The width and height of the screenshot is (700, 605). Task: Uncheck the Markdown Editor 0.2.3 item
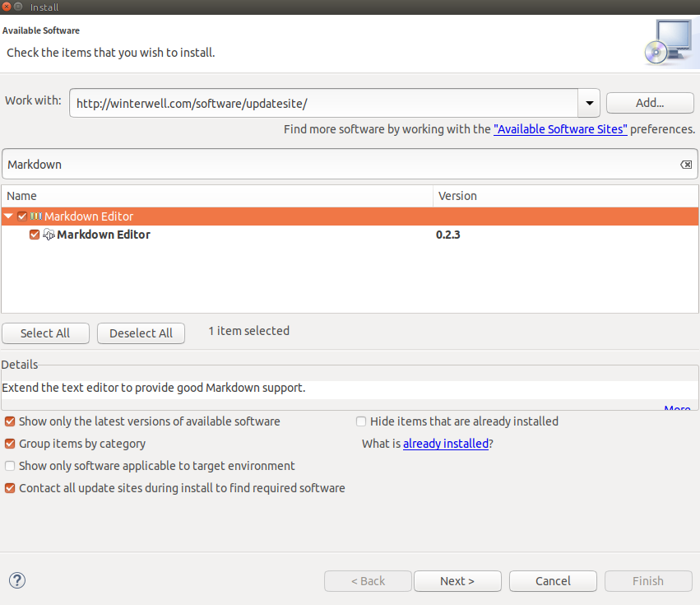tap(34, 234)
